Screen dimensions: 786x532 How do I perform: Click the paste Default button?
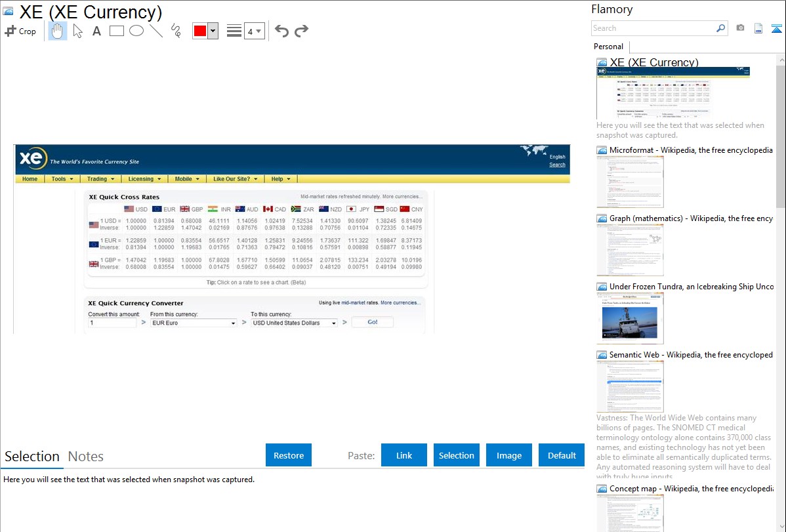point(562,455)
